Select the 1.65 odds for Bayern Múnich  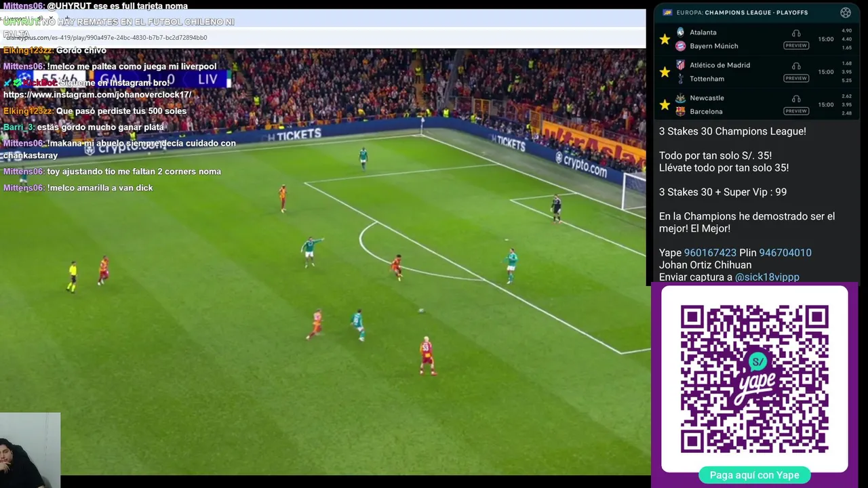pyautogui.click(x=846, y=47)
